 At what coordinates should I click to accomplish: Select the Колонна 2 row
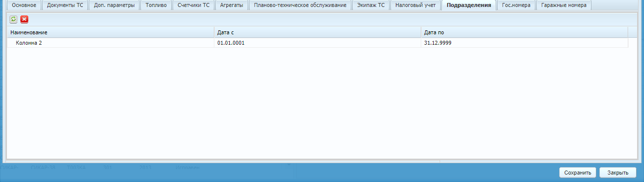[318, 43]
